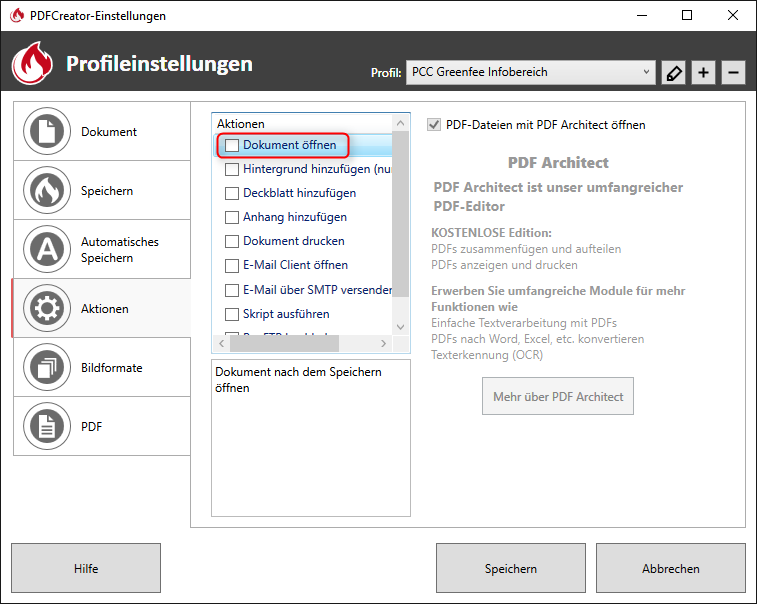The width and height of the screenshot is (757, 604).
Task: Check the 'Deckblatt hinzufügen' option
Action: pyautogui.click(x=232, y=193)
